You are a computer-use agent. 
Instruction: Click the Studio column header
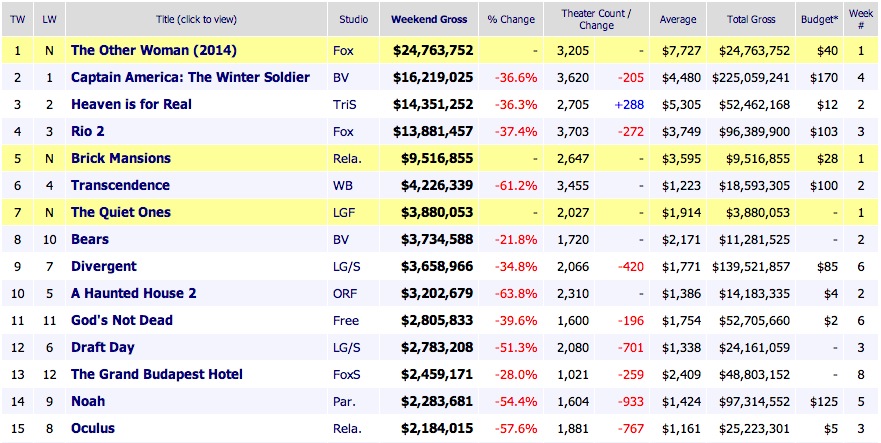coord(352,20)
